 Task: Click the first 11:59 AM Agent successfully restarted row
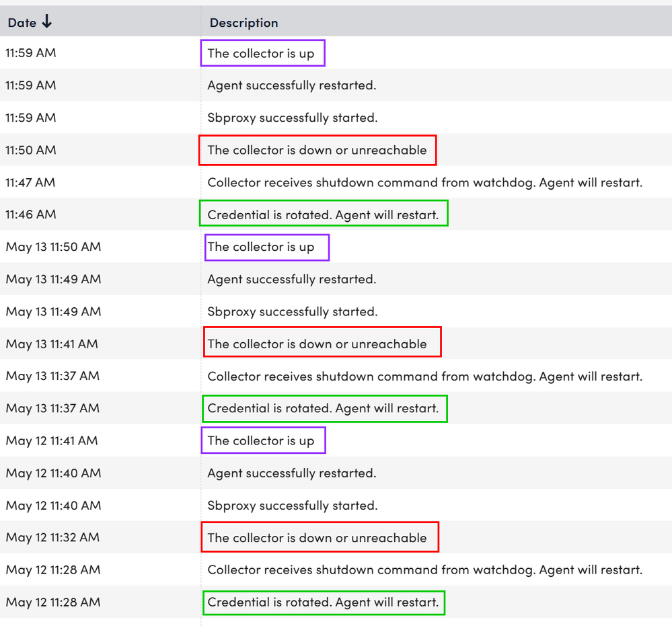[x=292, y=85]
